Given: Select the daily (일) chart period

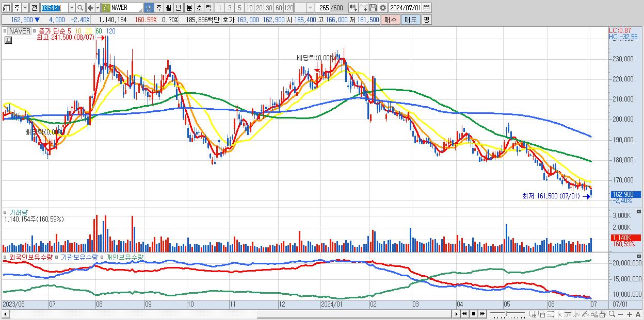Looking at the screenshot, I should (149, 8).
